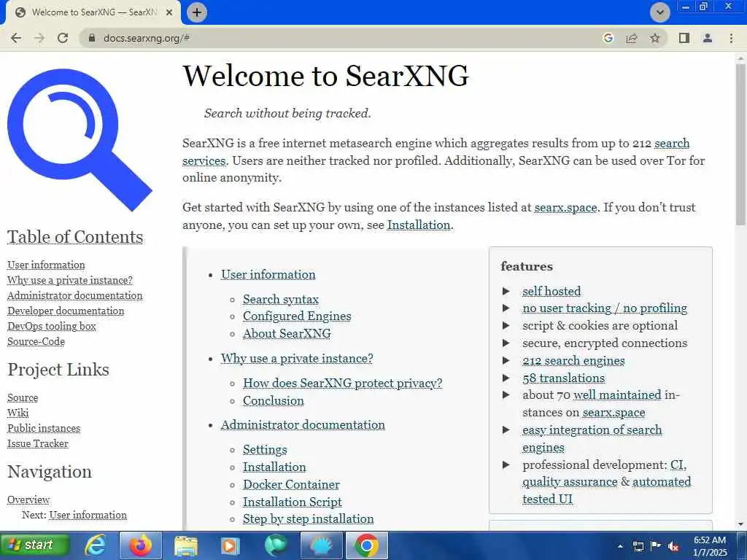Go back using the browser back arrow
The height and width of the screenshot is (560, 747).
click(x=16, y=38)
